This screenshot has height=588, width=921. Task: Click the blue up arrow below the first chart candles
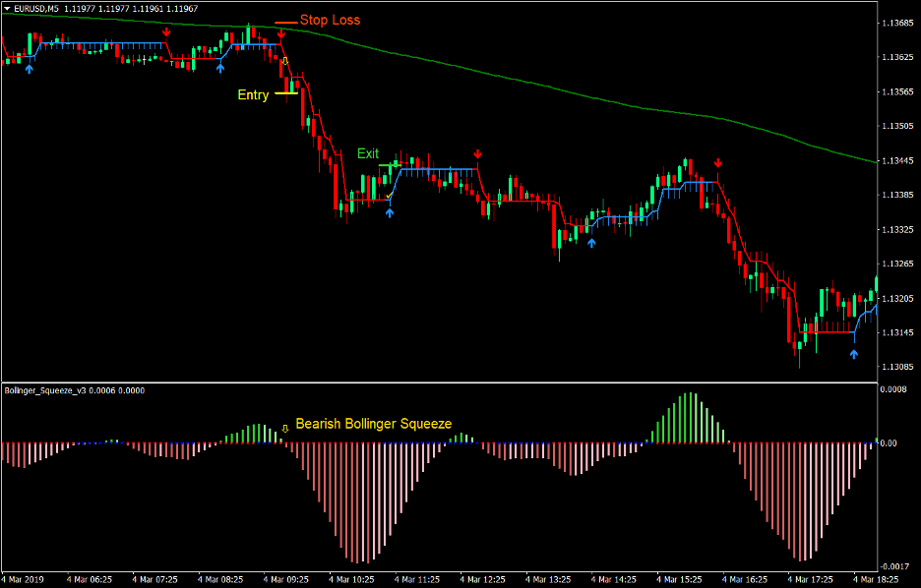(30, 69)
